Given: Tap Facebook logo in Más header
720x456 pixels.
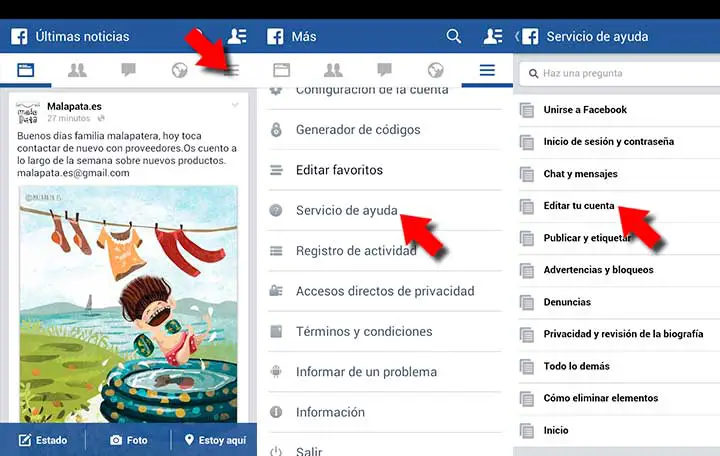Looking at the screenshot, I should click(275, 36).
